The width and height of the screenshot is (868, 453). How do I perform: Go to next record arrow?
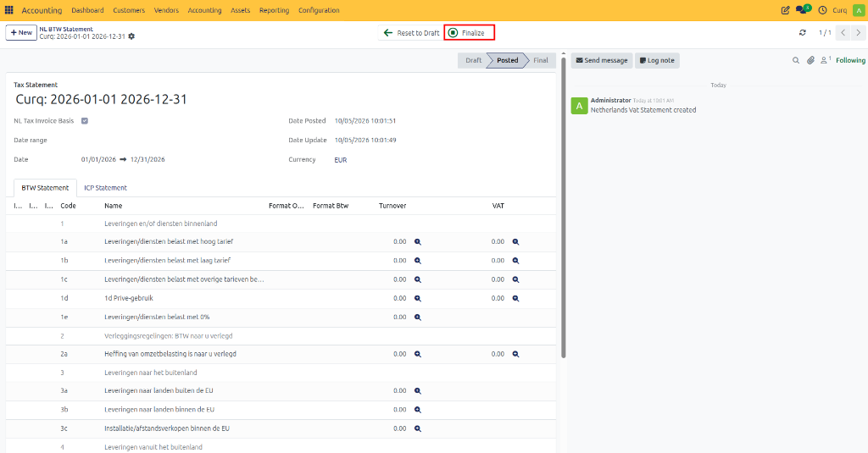(x=858, y=33)
